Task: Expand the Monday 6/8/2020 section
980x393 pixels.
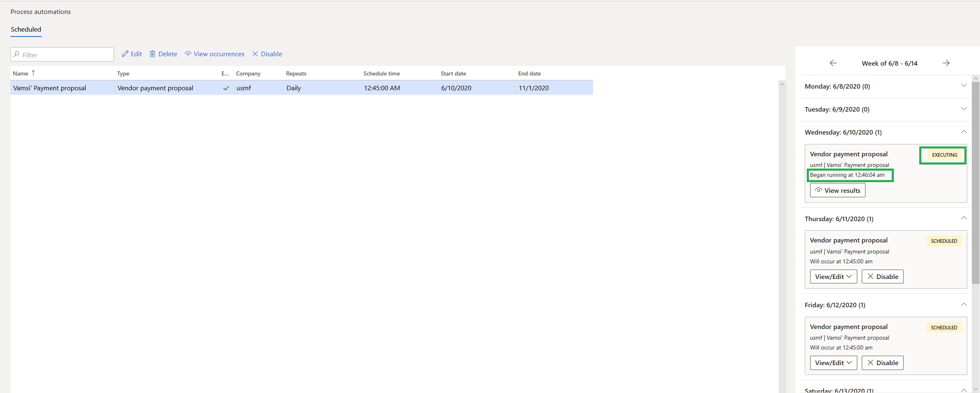Action: coord(964,86)
